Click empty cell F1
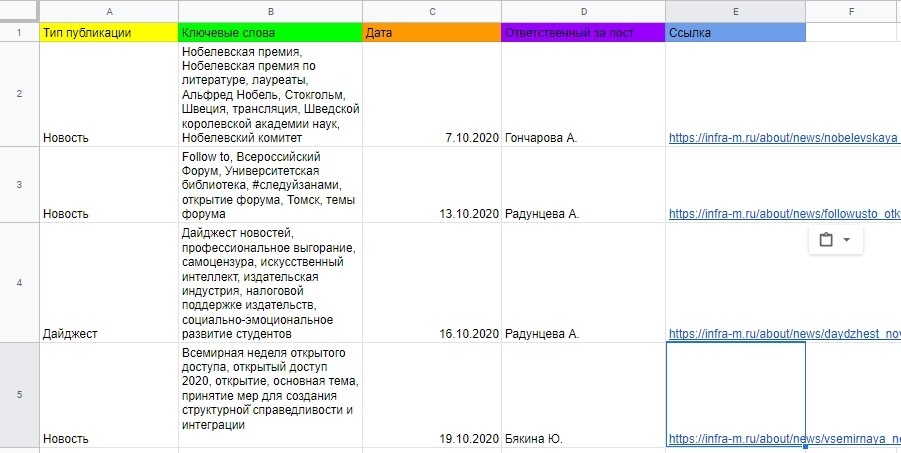Viewport: 901px width, 453px height. 853,32
